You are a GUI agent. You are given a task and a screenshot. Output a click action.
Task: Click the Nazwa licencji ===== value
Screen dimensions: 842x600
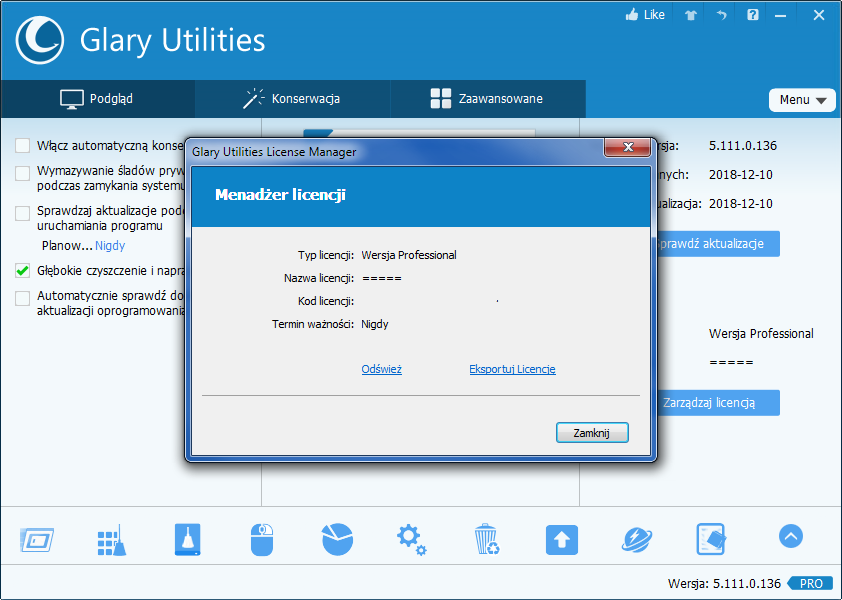(x=382, y=278)
